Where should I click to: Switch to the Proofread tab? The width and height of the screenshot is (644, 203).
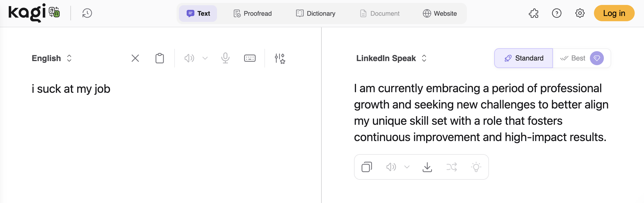(x=252, y=13)
